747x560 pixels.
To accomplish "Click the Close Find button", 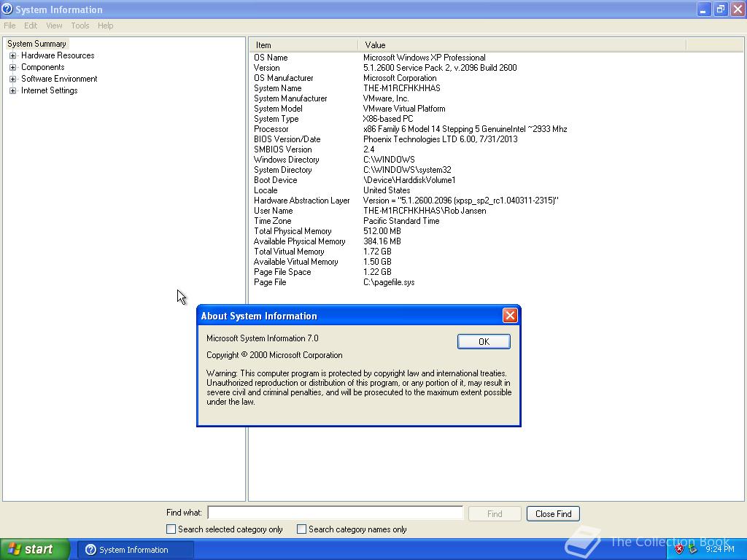I will tap(553, 514).
